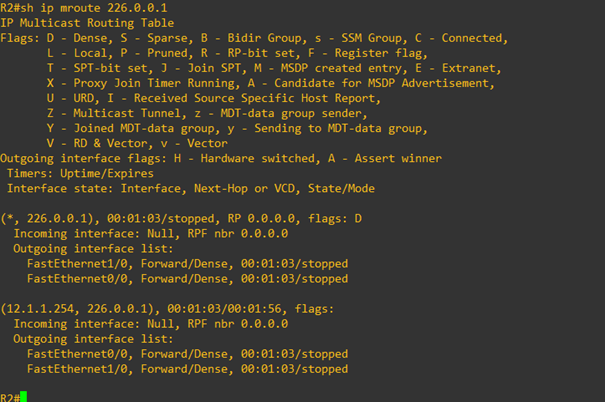Click the 'RP 0.0.0.0' text
Viewport: 605px width, 402px height.
coord(261,219)
